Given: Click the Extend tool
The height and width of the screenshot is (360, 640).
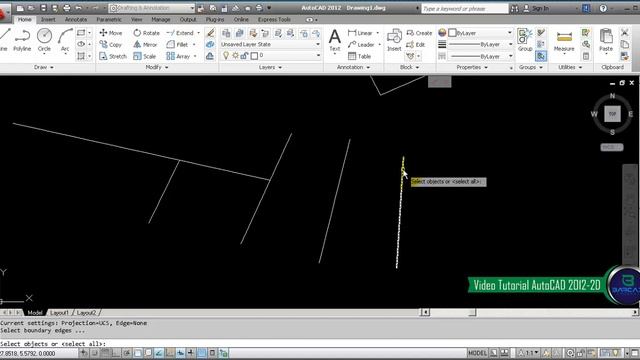Looking at the screenshot, I should coord(180,33).
